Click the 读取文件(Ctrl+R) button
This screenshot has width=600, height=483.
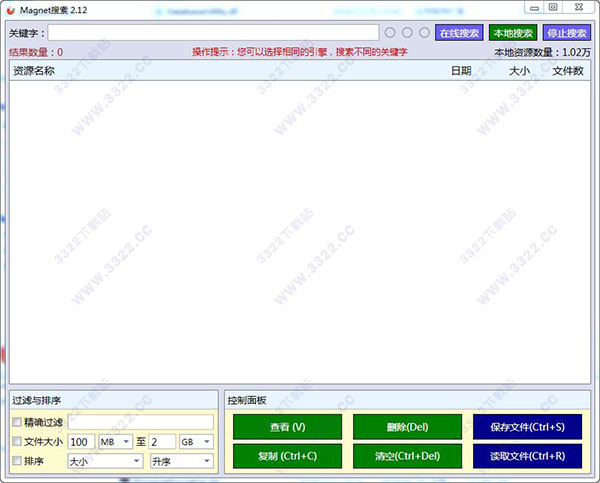527,456
